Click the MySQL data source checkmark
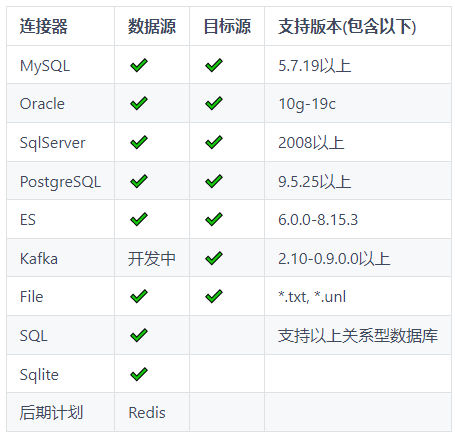The width and height of the screenshot is (455, 436). point(139,65)
